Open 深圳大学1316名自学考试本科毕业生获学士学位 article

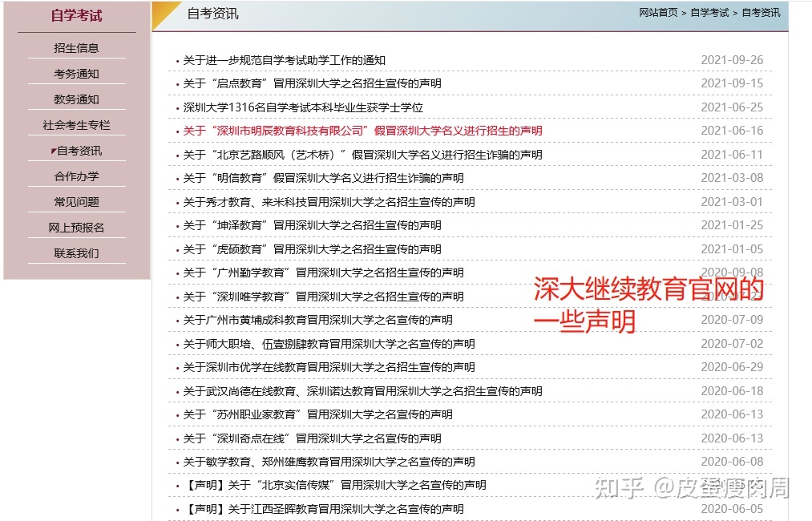click(303, 107)
